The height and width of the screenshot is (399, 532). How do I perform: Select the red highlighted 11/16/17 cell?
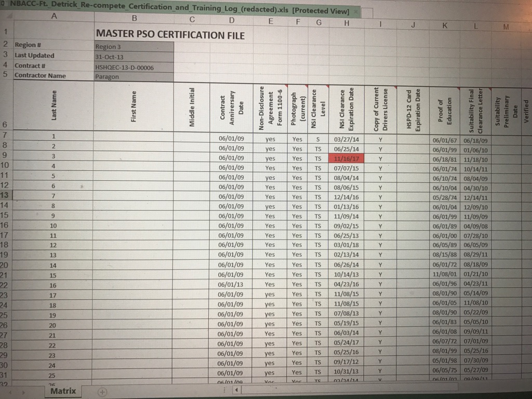coord(347,158)
